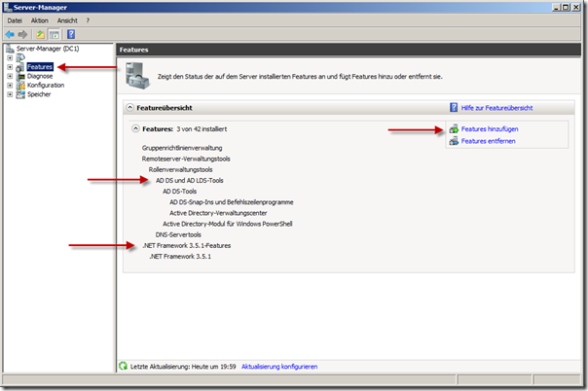Click the help icon beside Hilfe zur Featureübersicht
The image size is (588, 391).
click(x=454, y=108)
